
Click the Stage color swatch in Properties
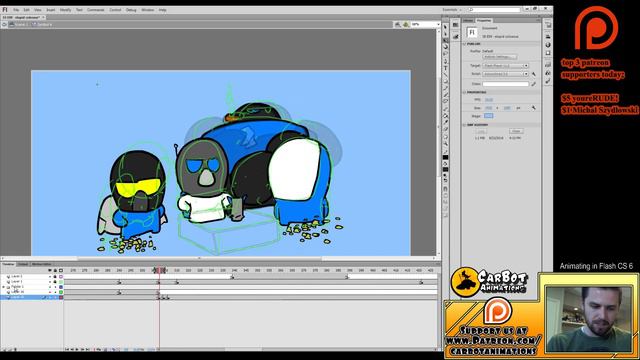pyautogui.click(x=489, y=116)
